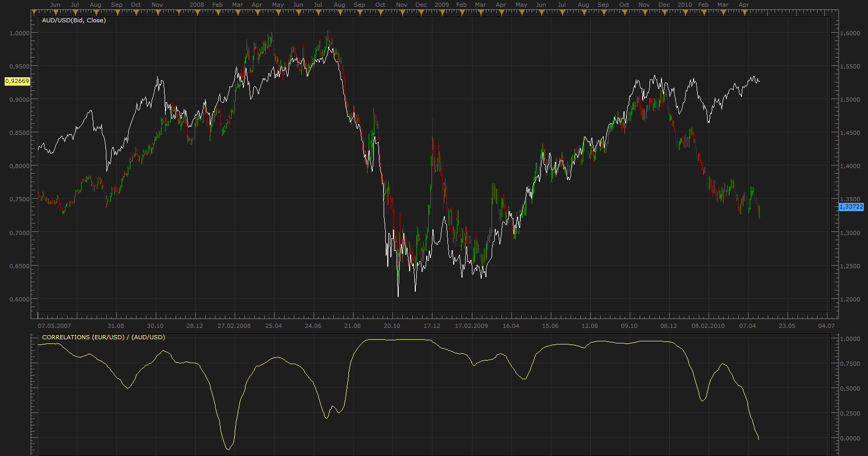Screen dimensions: 868x456
Task: Click the 07.05.2007 date label
Action: [55, 326]
